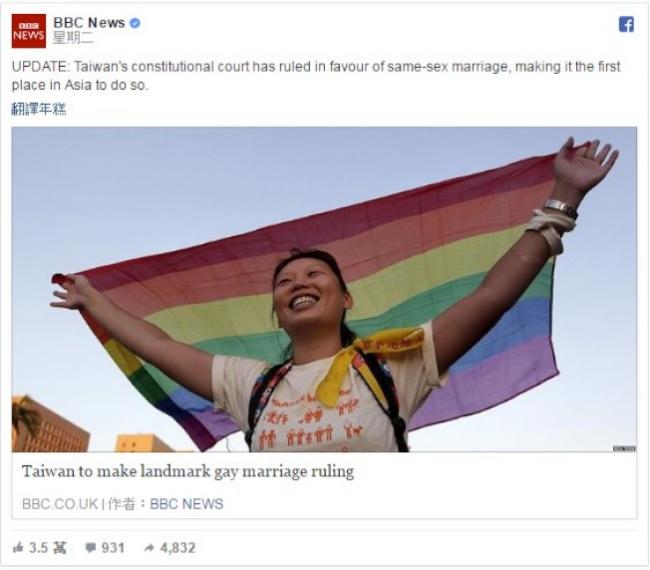Screen dimensions: 650x570
Task: Open headline Taiwan to make landmark ruling
Action: 188,472
